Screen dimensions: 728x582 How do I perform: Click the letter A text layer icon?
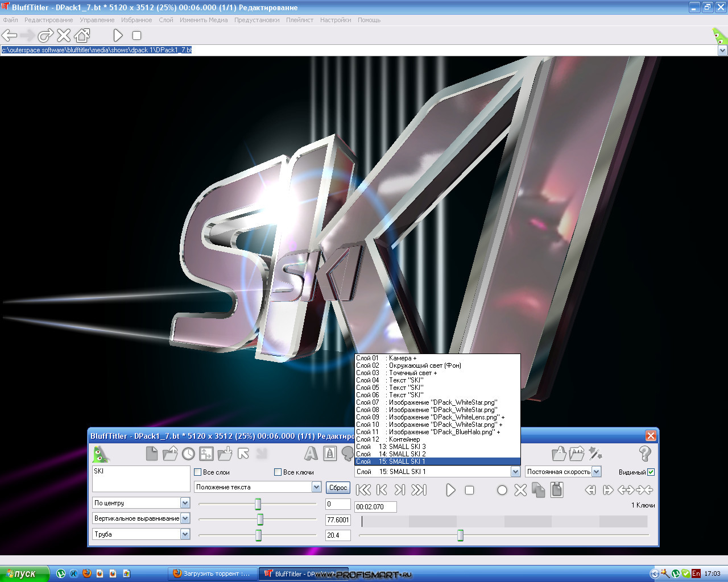point(311,453)
